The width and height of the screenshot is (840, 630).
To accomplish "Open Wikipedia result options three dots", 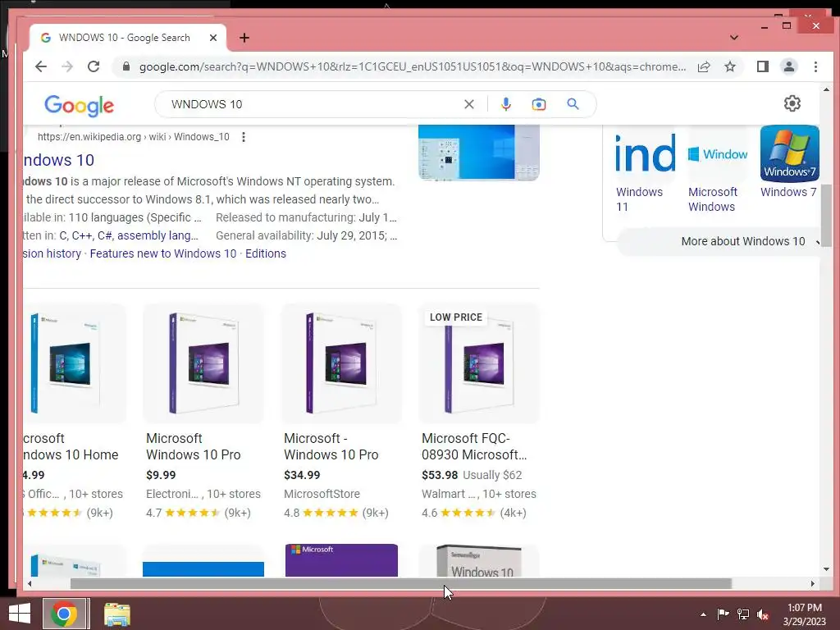I will click(x=243, y=137).
